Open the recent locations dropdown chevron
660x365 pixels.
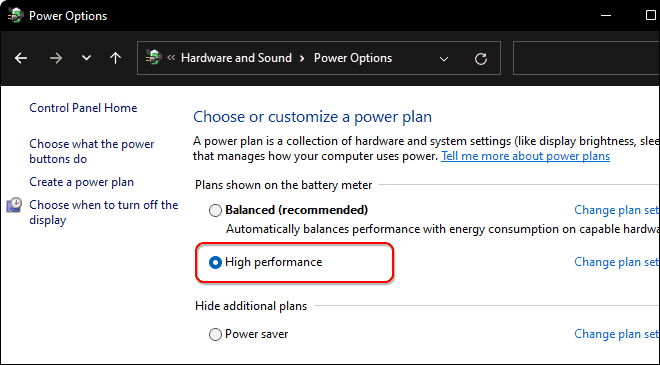pyautogui.click(x=86, y=58)
